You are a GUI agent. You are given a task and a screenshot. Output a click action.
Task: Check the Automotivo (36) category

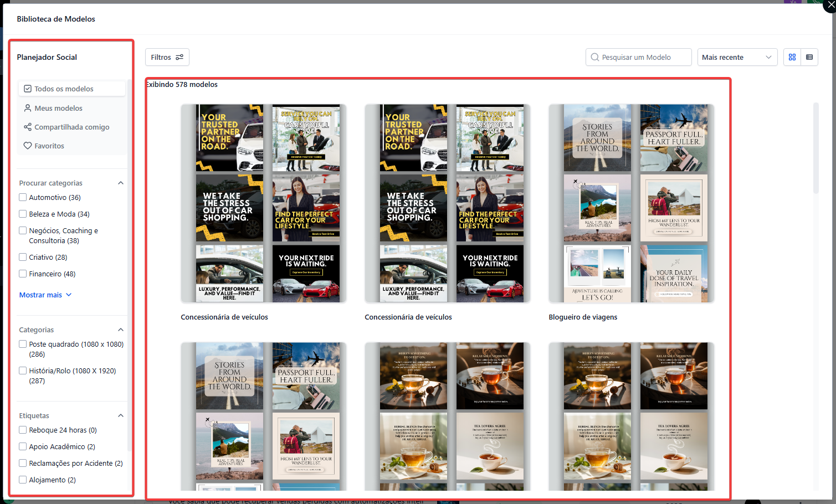(23, 197)
